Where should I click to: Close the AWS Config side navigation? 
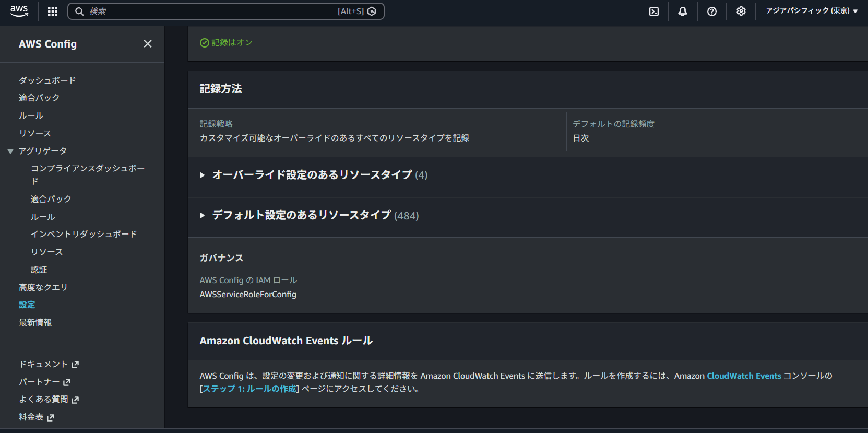[148, 44]
